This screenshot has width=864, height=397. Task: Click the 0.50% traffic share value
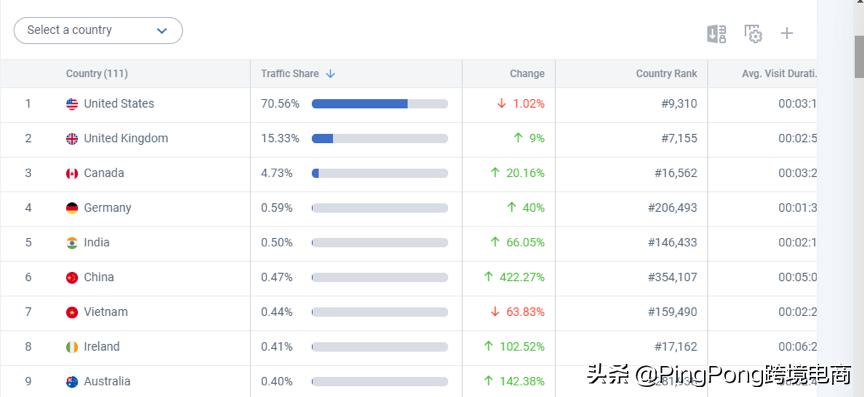click(x=277, y=243)
